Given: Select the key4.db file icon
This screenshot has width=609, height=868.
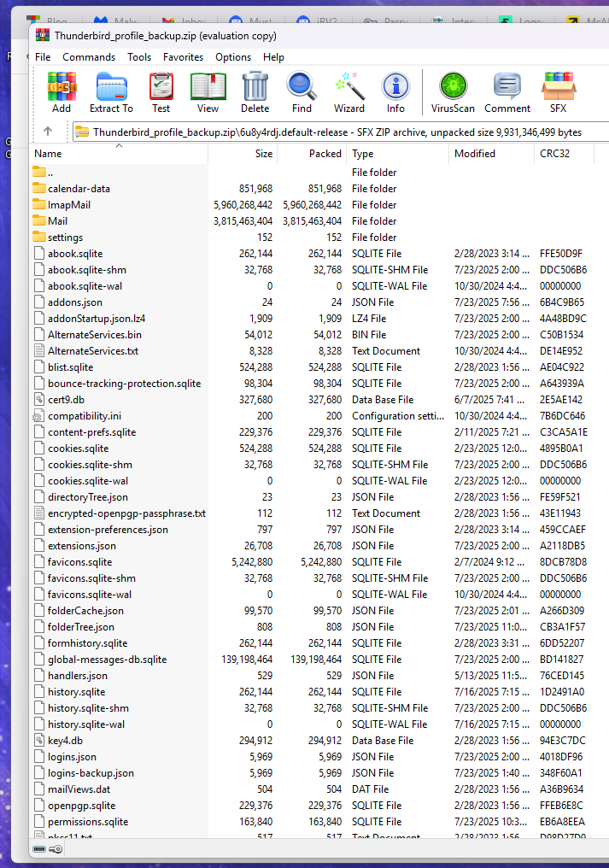Looking at the screenshot, I should pos(38,741).
